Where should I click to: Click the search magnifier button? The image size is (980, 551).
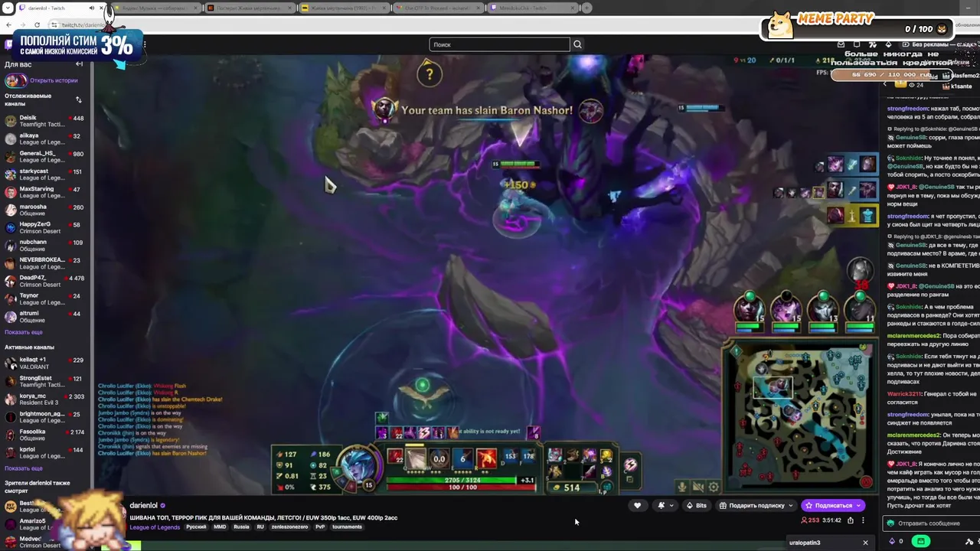pyautogui.click(x=577, y=44)
